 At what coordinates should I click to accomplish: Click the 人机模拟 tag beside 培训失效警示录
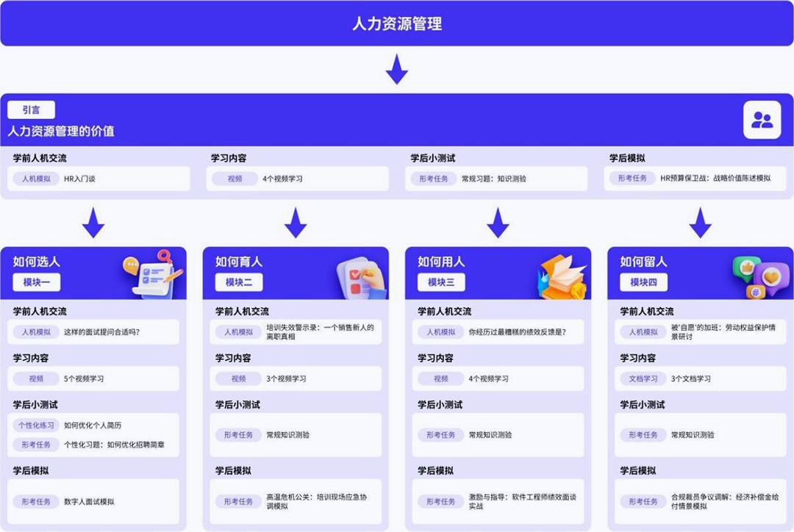pyautogui.click(x=238, y=332)
